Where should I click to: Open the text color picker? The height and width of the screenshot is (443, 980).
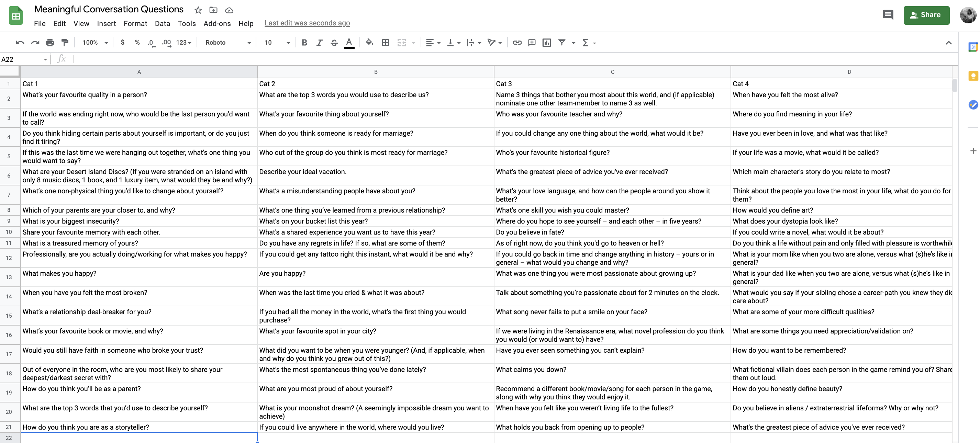tap(349, 43)
